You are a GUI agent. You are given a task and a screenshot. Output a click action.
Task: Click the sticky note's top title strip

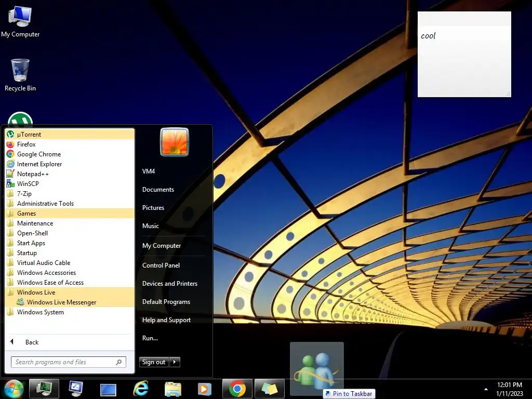pyautogui.click(x=464, y=19)
